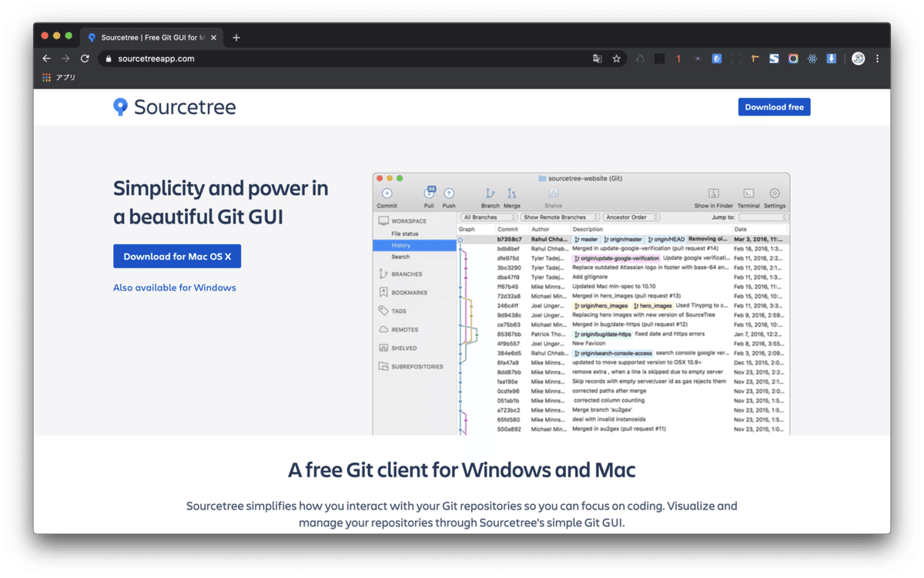The width and height of the screenshot is (924, 578).
Task: Click the Branch icon in Sourcetree preview
Action: click(x=490, y=193)
